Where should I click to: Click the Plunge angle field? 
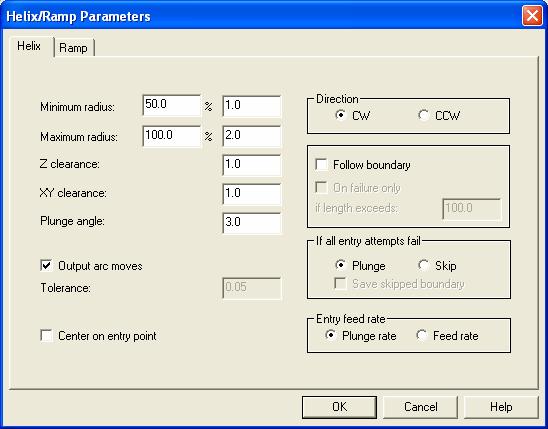pos(252,223)
